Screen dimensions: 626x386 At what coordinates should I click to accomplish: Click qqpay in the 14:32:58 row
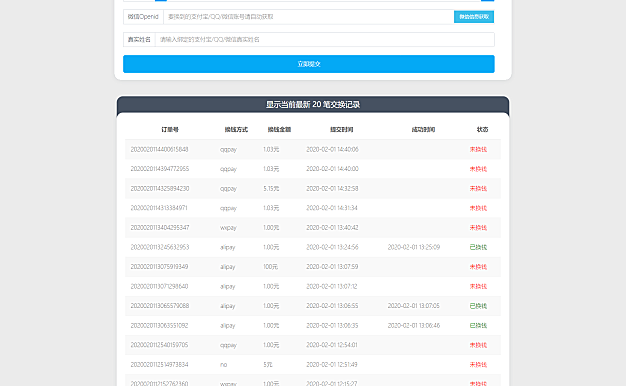(x=228, y=188)
